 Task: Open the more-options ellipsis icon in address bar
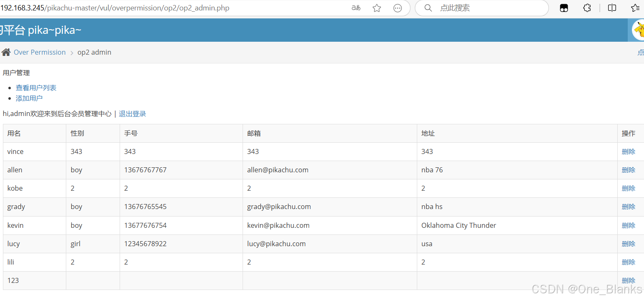[x=398, y=8]
